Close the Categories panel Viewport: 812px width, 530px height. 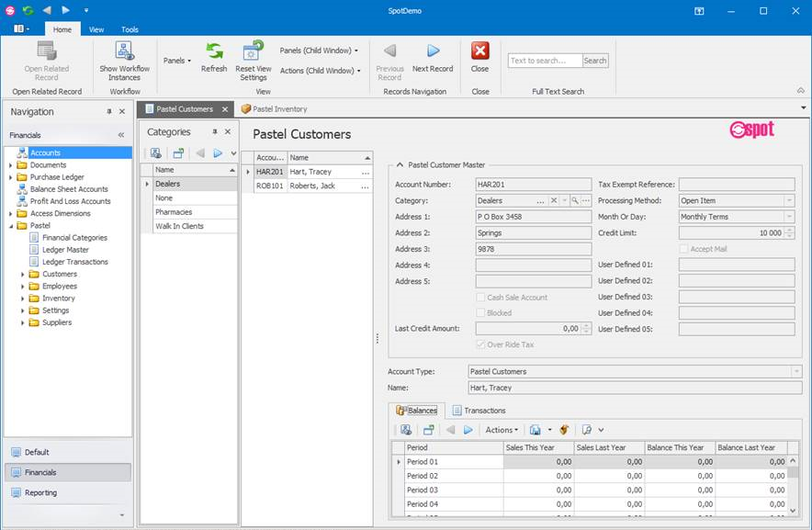228,132
